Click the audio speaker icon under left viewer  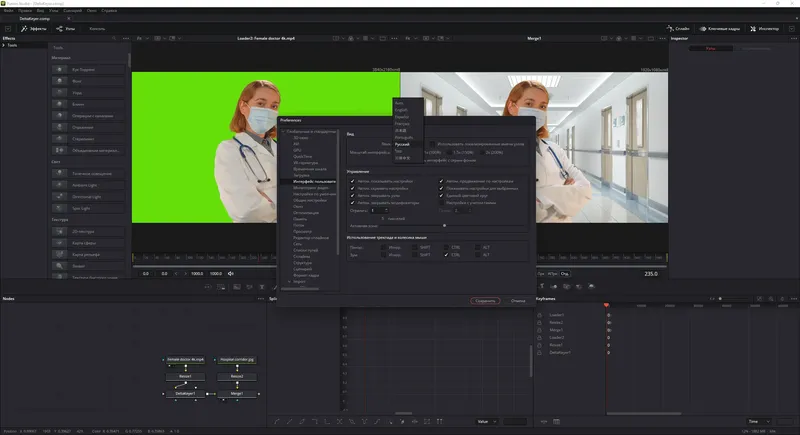click(x=231, y=274)
